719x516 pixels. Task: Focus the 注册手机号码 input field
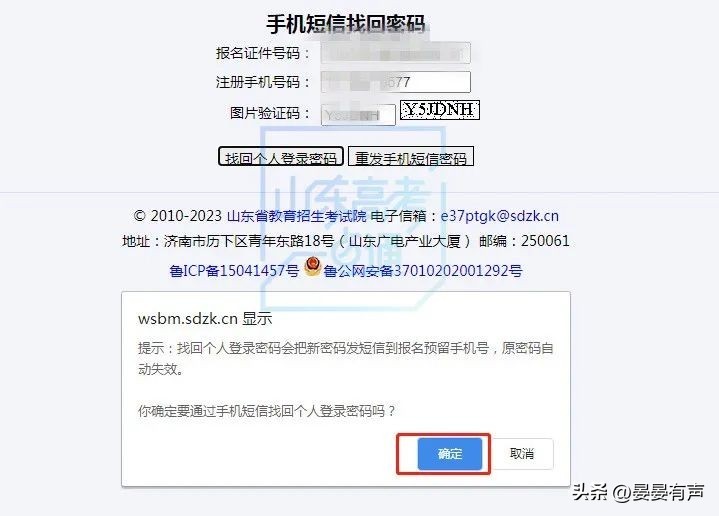coord(395,82)
